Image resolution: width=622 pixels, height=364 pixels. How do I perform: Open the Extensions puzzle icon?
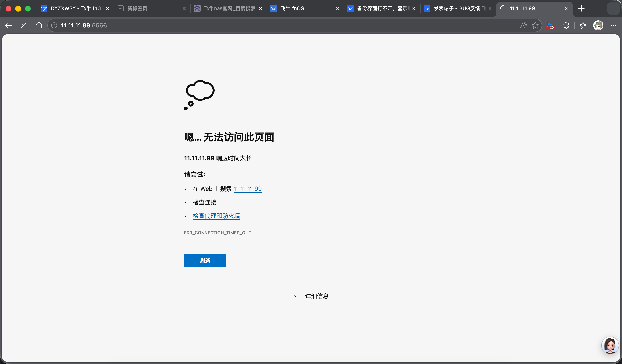click(x=566, y=25)
